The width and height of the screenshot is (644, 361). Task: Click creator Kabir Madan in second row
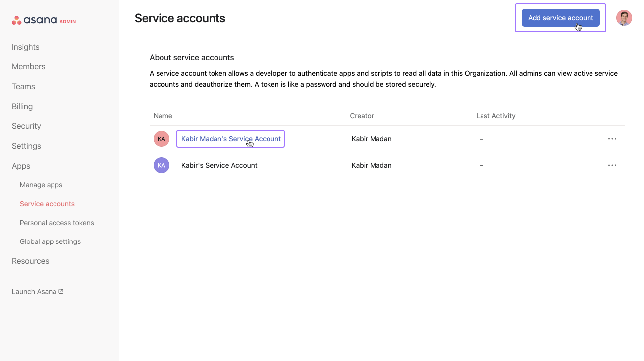(x=372, y=165)
